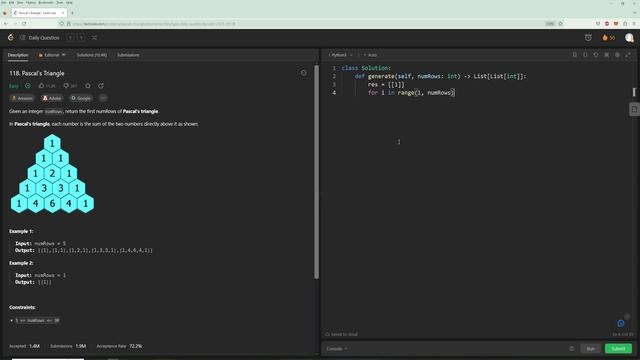Viewport: 640px width, 360px height.
Task: Toggle fullscreen editor mode
Action: tap(628, 55)
